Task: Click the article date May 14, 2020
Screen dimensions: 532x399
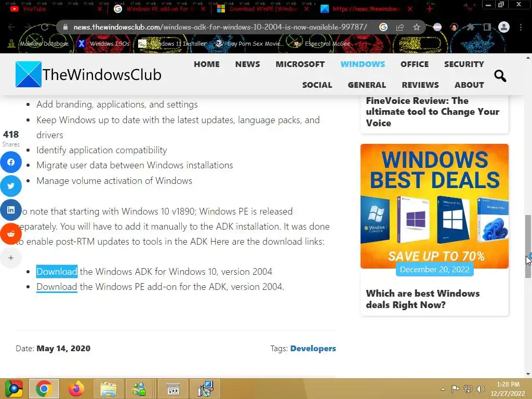Action: (63, 349)
